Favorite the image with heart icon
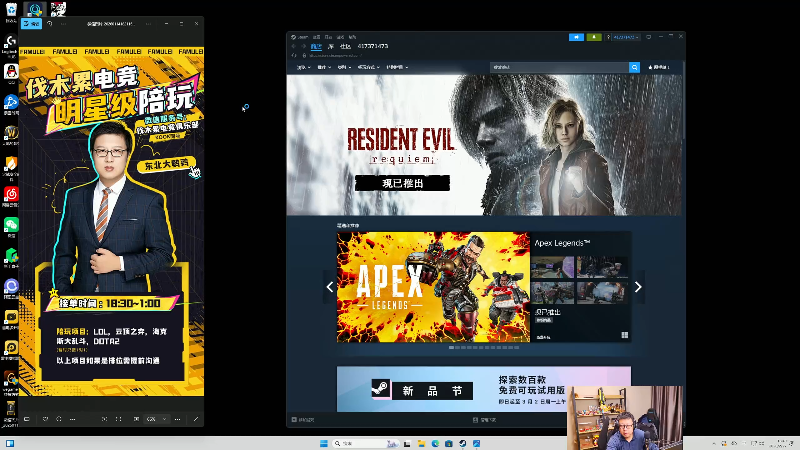 click(x=45, y=419)
